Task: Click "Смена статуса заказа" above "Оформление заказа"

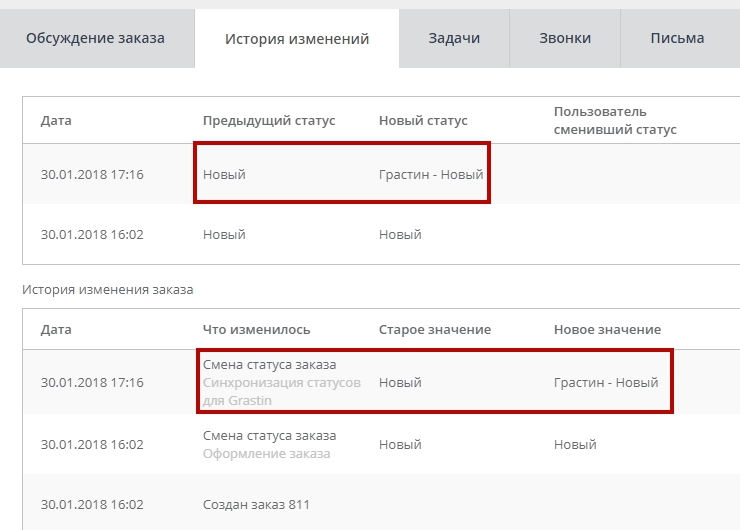Action: pos(269,436)
